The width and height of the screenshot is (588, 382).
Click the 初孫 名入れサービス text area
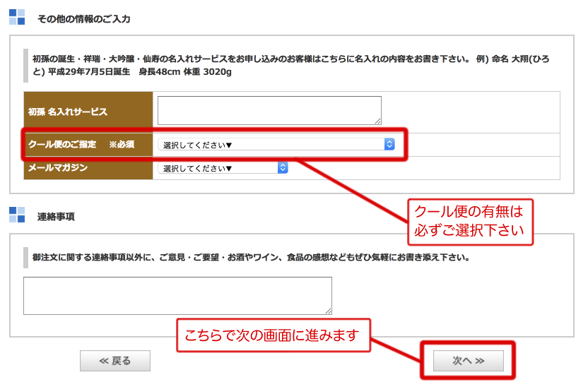click(269, 110)
